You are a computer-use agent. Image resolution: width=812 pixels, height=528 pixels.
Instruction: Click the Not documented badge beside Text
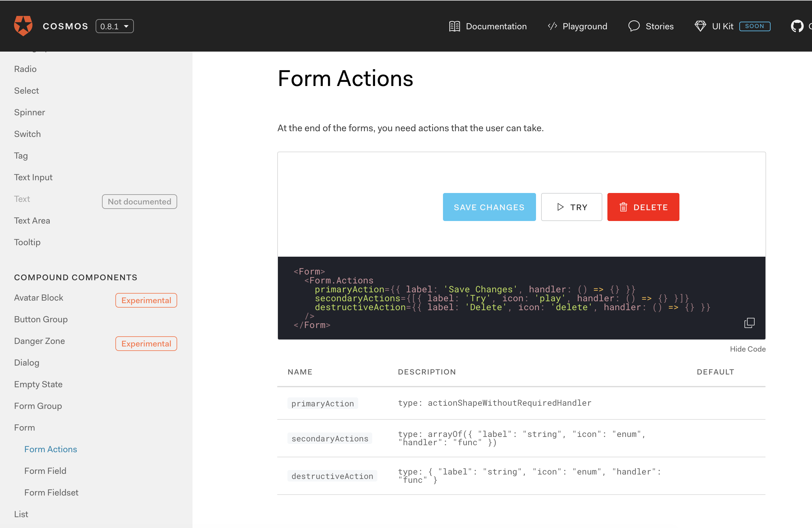139,202
